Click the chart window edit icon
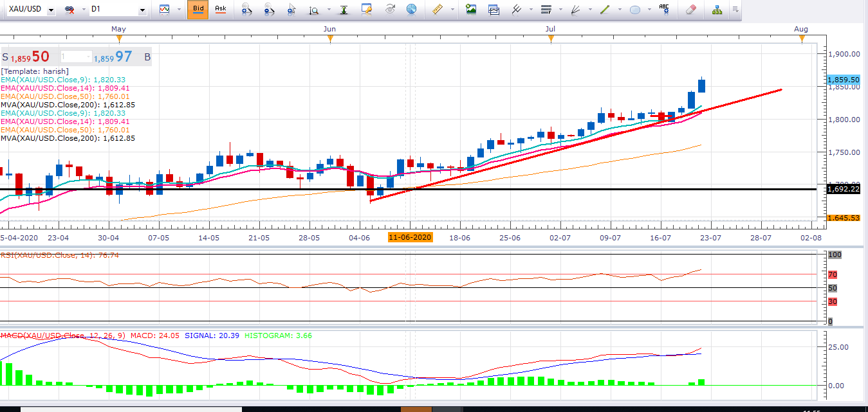This screenshot has height=412, width=868. [x=367, y=10]
